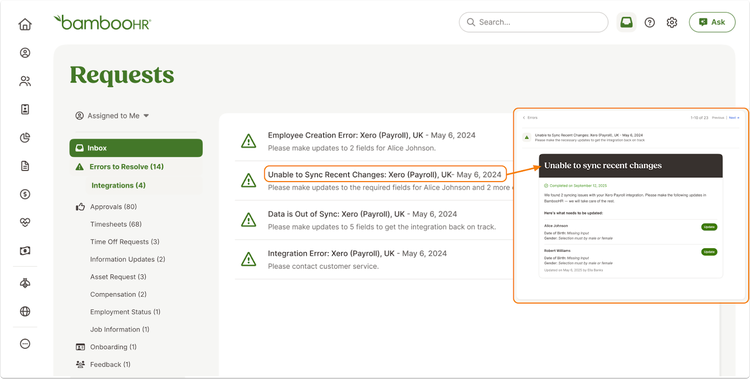
Task: Focus the Search field
Action: coord(533,22)
